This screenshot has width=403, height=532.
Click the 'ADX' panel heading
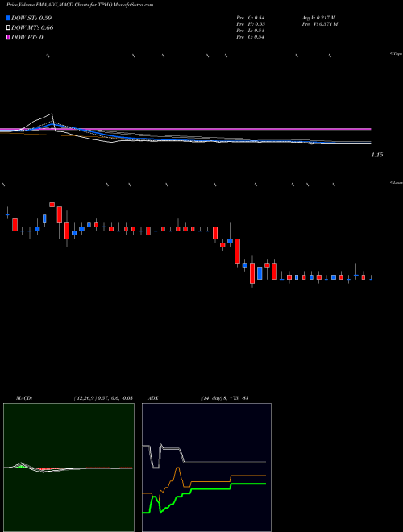(153, 397)
